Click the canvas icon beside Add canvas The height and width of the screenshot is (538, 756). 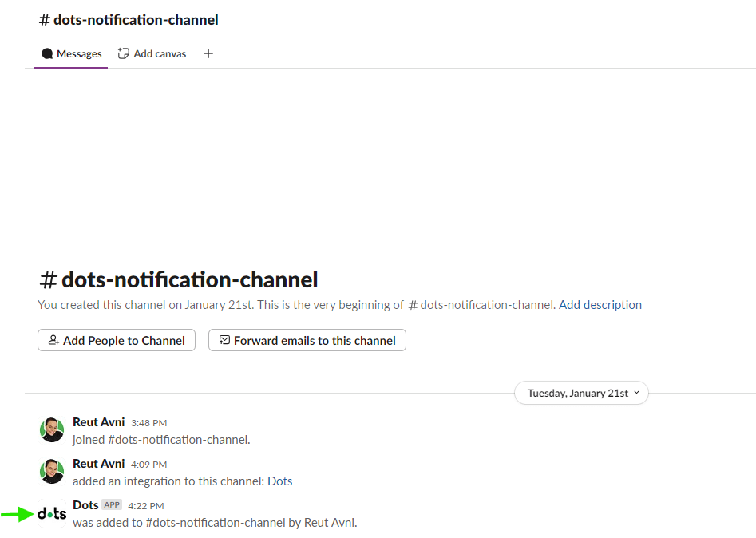124,53
